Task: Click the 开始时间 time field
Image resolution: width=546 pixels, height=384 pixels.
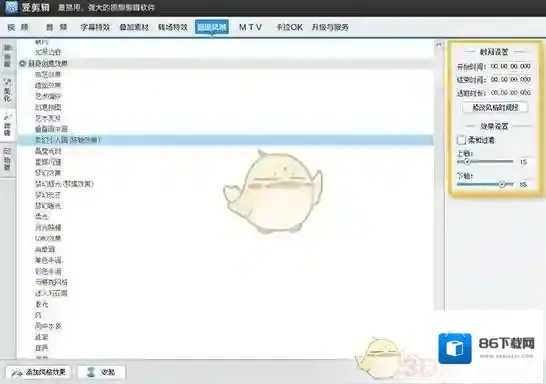Action: [x=510, y=66]
